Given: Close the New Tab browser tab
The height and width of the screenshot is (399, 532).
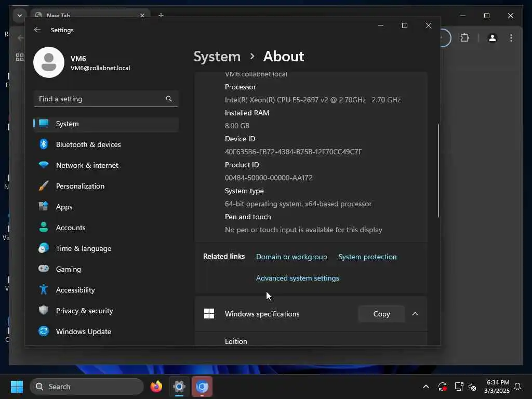Looking at the screenshot, I should coord(142,15).
